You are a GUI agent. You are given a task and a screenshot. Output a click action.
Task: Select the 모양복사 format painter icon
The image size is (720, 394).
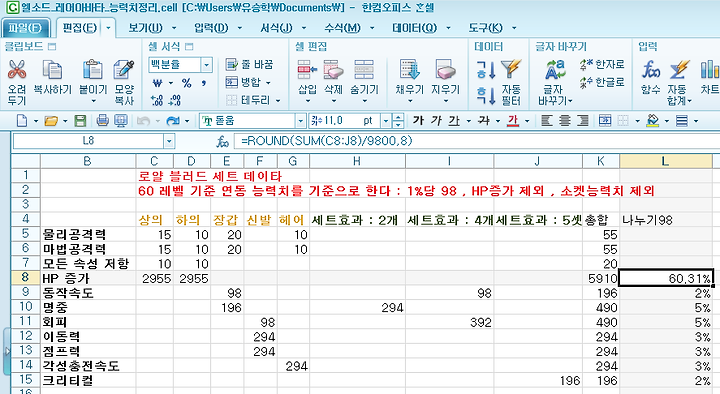click(124, 70)
